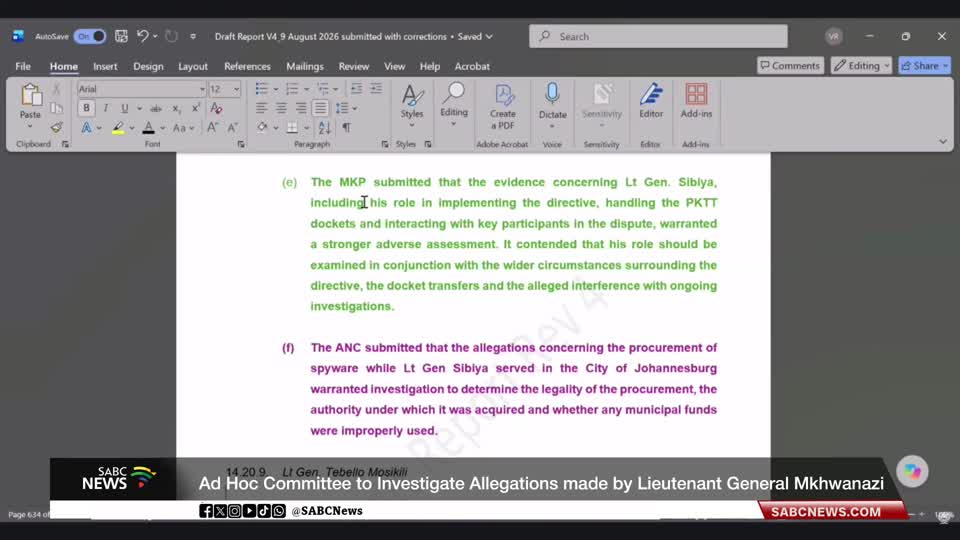
Task: Click the Borders icon
Action: [x=293, y=127]
